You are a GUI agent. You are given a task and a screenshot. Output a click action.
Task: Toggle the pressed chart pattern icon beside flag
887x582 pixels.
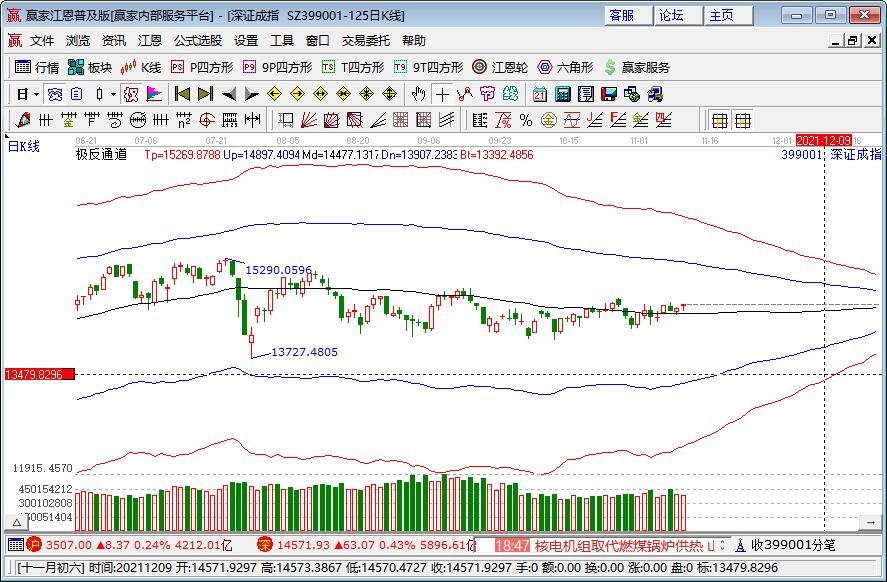[x=131, y=94]
